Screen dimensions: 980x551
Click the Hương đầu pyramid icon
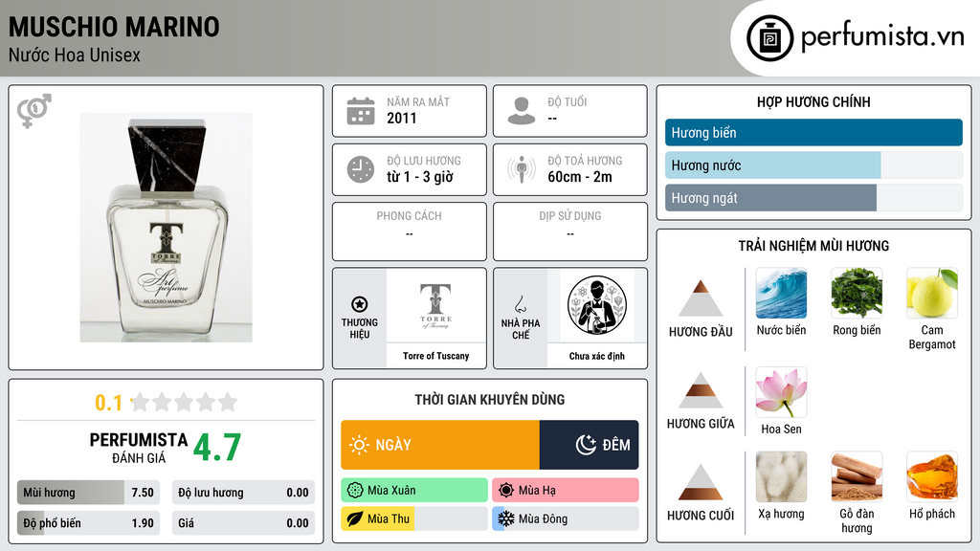[x=701, y=298]
